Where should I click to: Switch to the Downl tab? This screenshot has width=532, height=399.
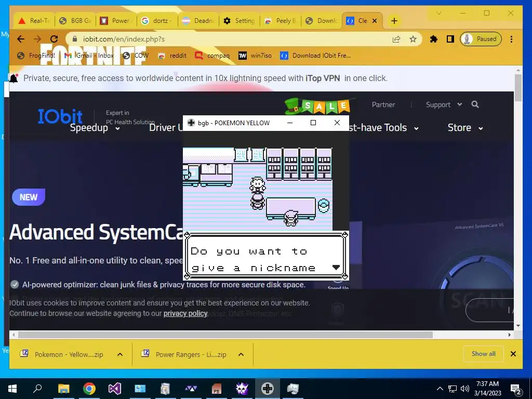322,21
